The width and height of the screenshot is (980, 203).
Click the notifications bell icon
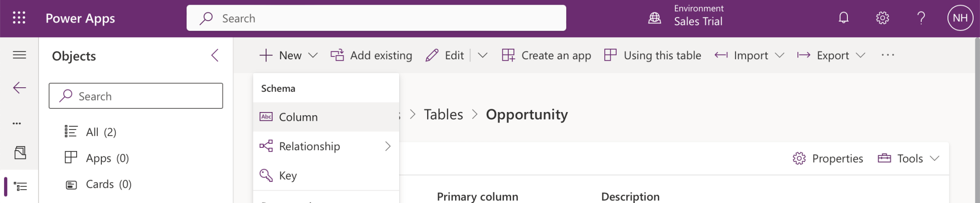[843, 18]
